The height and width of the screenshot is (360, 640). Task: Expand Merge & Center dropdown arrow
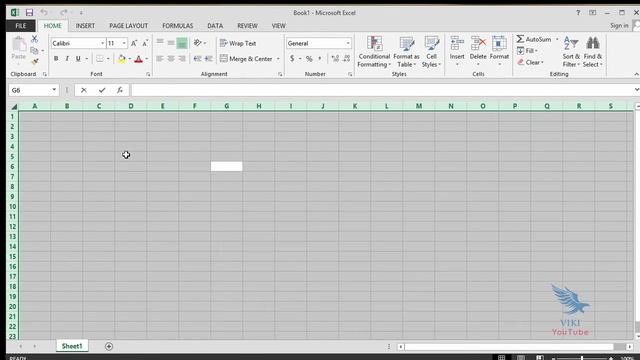pyautogui.click(x=278, y=59)
